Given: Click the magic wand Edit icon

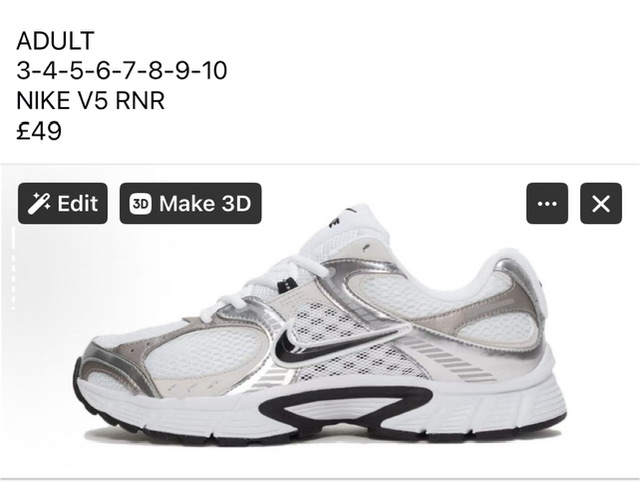Looking at the screenshot, I should [39, 203].
